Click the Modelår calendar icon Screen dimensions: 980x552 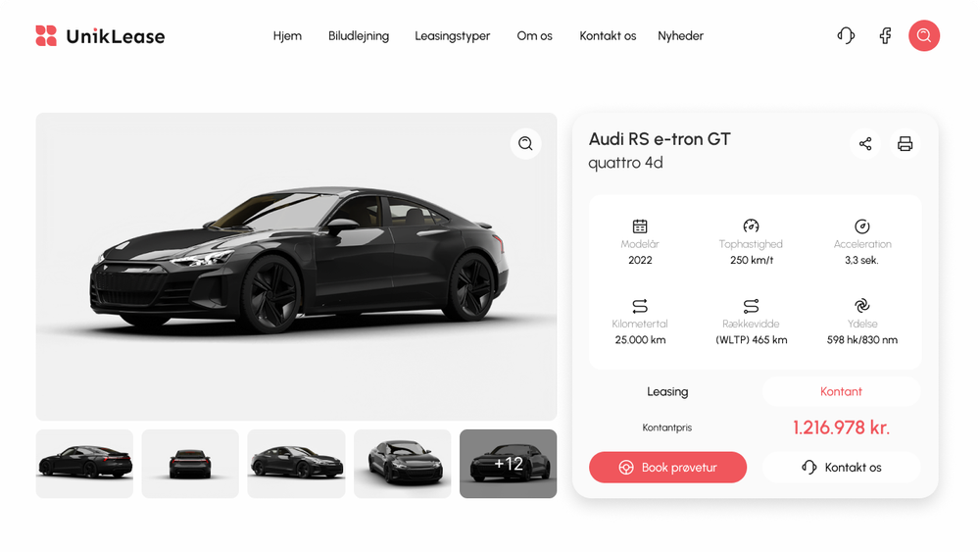click(x=640, y=226)
